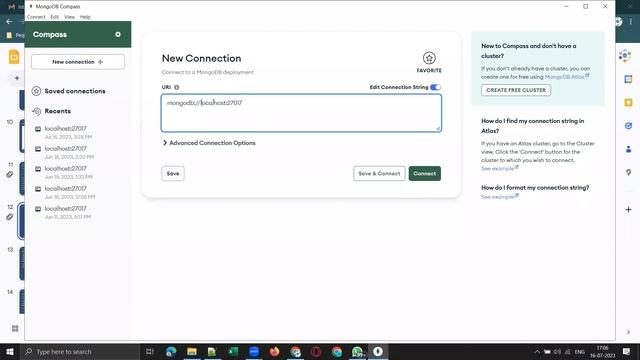Open See example link under format connection string
The image size is (640, 360).
500,197
